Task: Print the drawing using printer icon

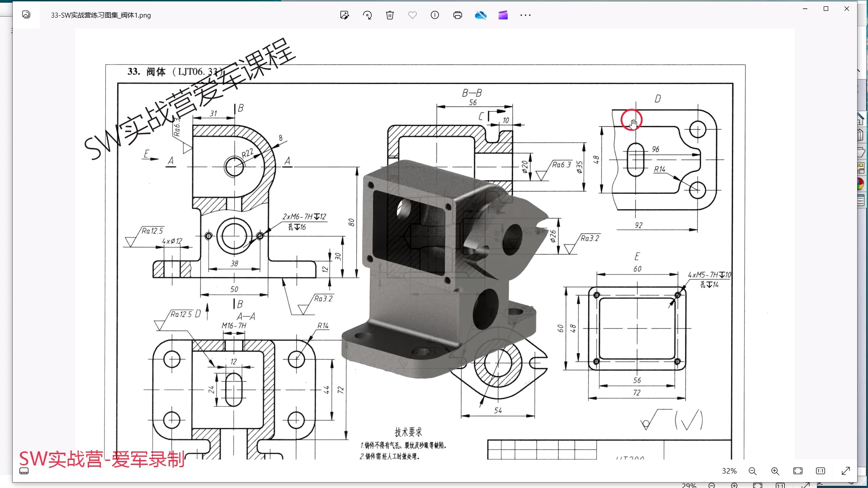Action: pos(458,15)
